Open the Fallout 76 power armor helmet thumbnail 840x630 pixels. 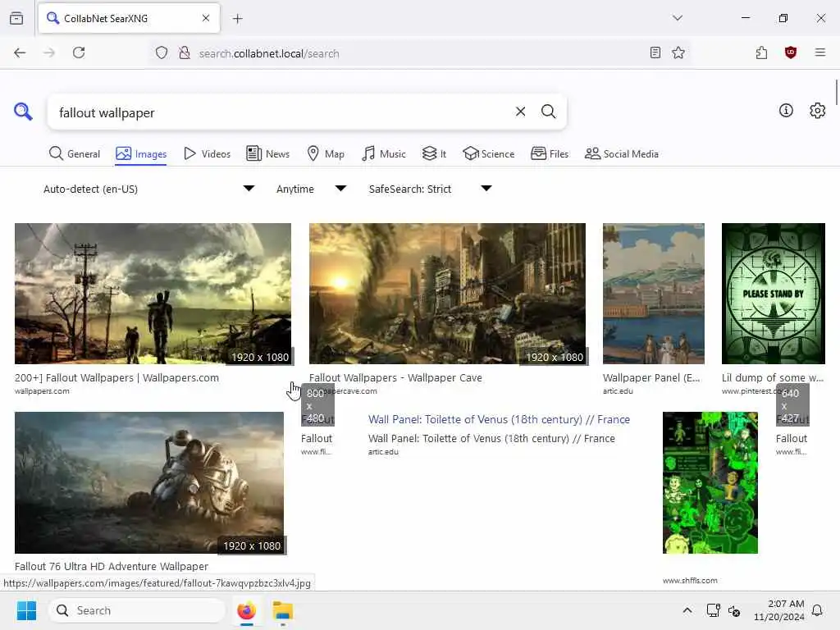click(149, 482)
